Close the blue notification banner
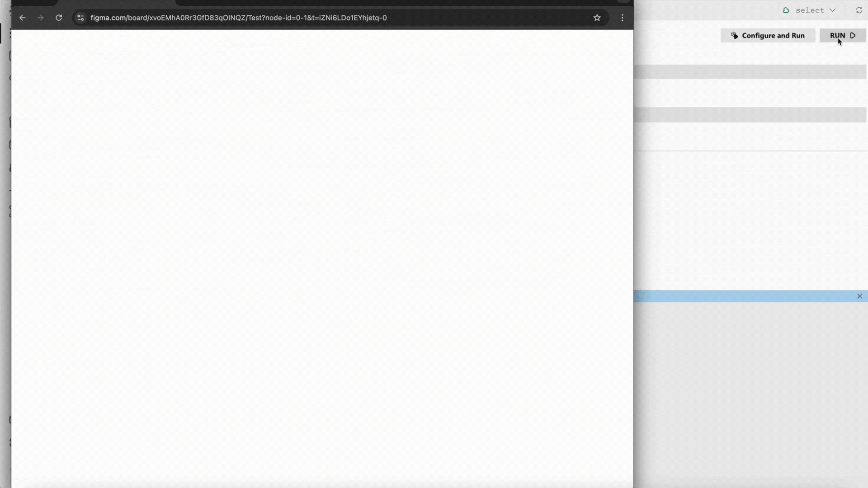This screenshot has height=488, width=868. click(x=860, y=296)
